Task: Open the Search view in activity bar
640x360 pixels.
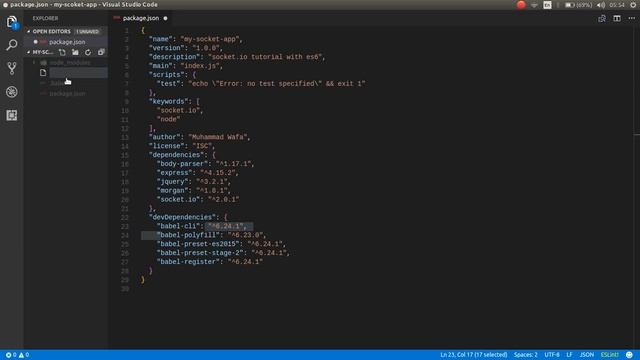Action: [x=12, y=45]
